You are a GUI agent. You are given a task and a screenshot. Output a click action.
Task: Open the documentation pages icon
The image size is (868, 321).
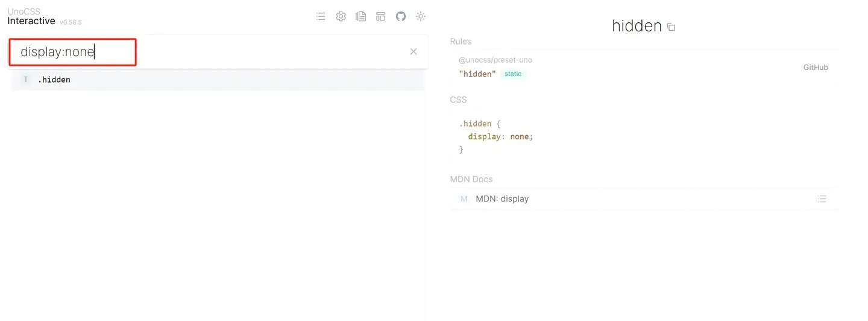pyautogui.click(x=360, y=16)
